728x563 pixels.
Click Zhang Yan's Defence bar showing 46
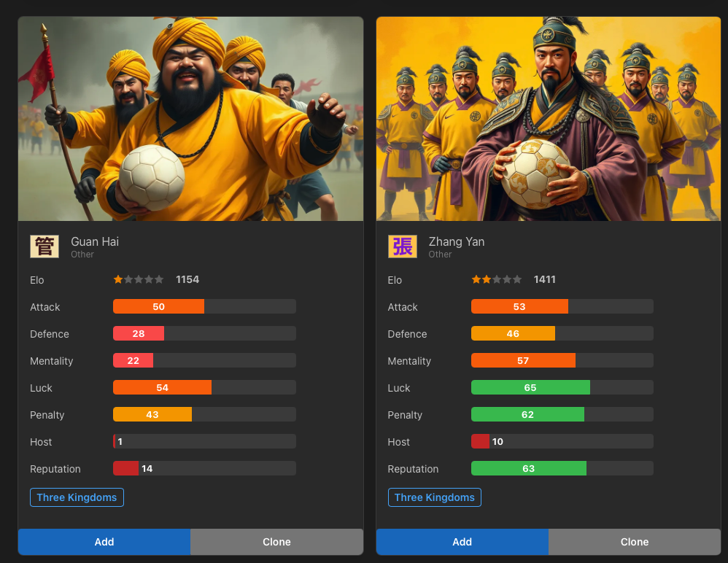pos(562,334)
